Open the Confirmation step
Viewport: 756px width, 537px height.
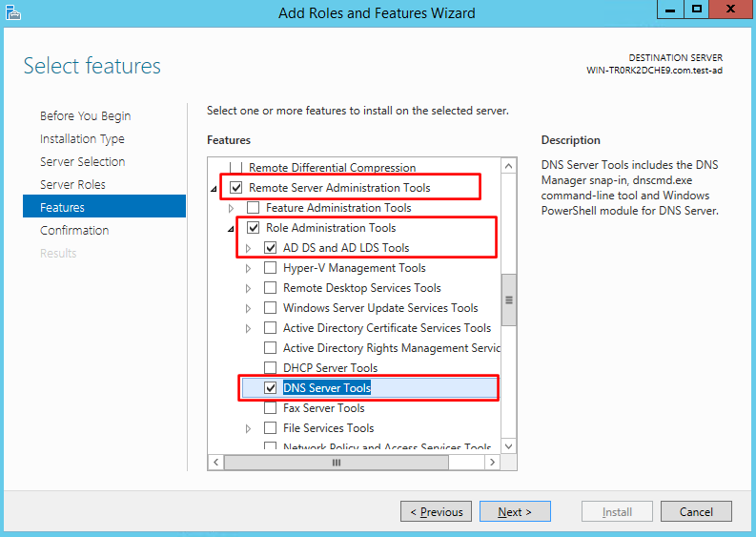tap(74, 230)
